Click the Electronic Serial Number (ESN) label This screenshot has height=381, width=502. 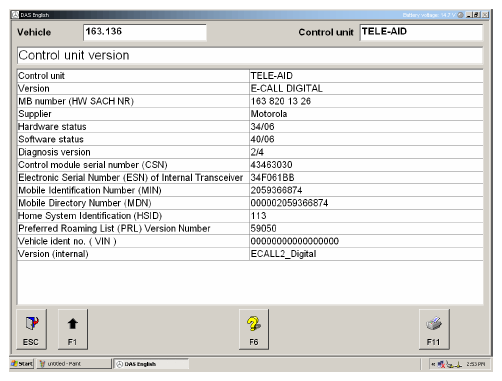click(130, 178)
